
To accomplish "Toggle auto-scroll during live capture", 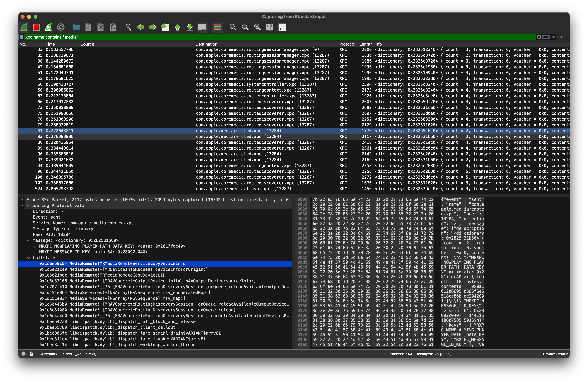I will point(202,27).
